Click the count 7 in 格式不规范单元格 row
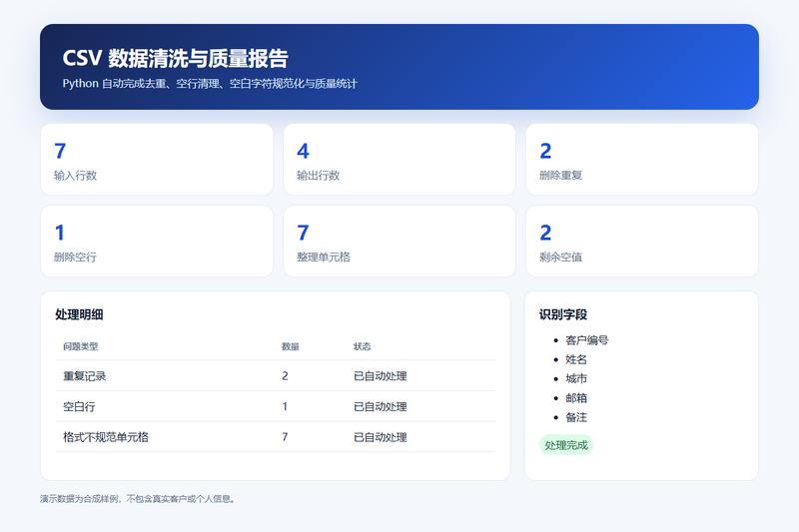The image size is (799, 532). (x=285, y=437)
